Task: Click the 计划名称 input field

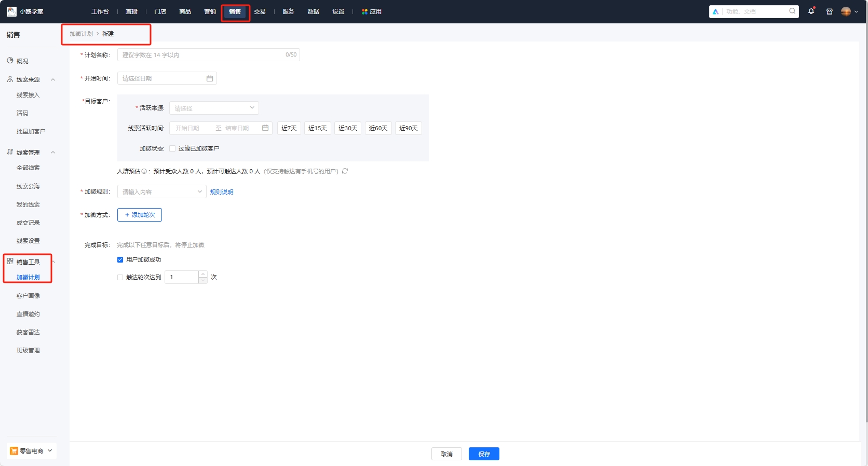Action: [202, 55]
